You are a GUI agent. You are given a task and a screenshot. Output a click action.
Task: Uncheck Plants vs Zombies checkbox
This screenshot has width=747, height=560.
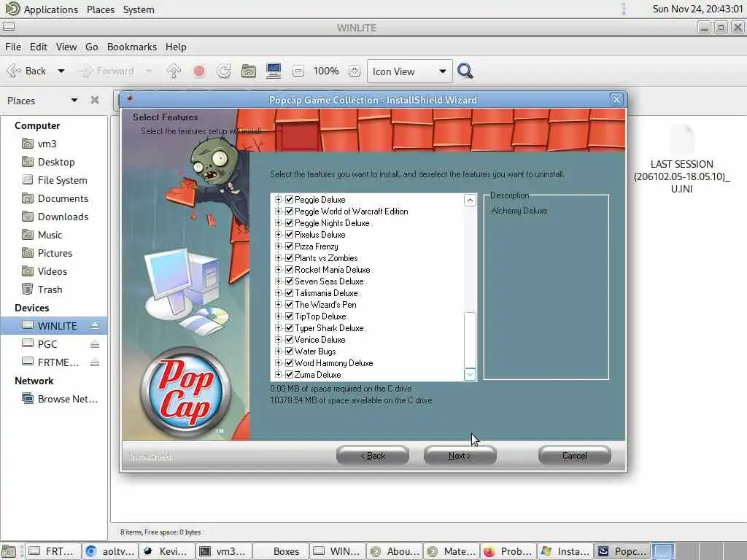coord(289,257)
